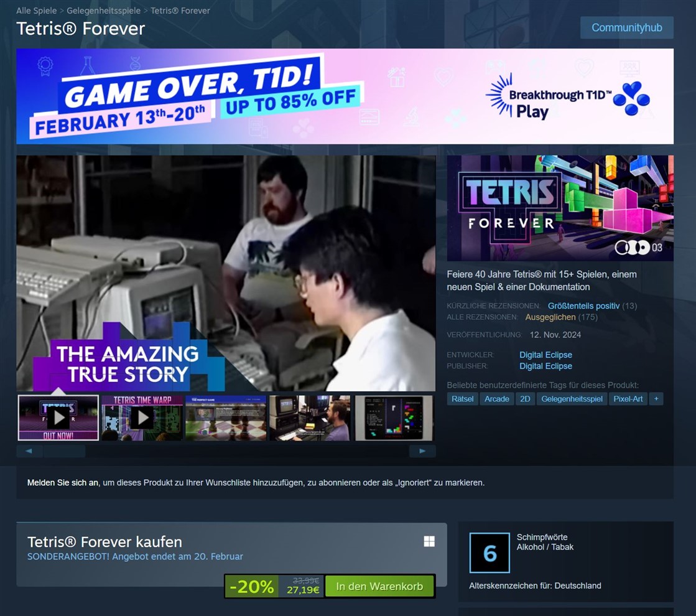Click the '+' icon next to product tags
Image resolution: width=696 pixels, height=616 pixels.
click(657, 398)
